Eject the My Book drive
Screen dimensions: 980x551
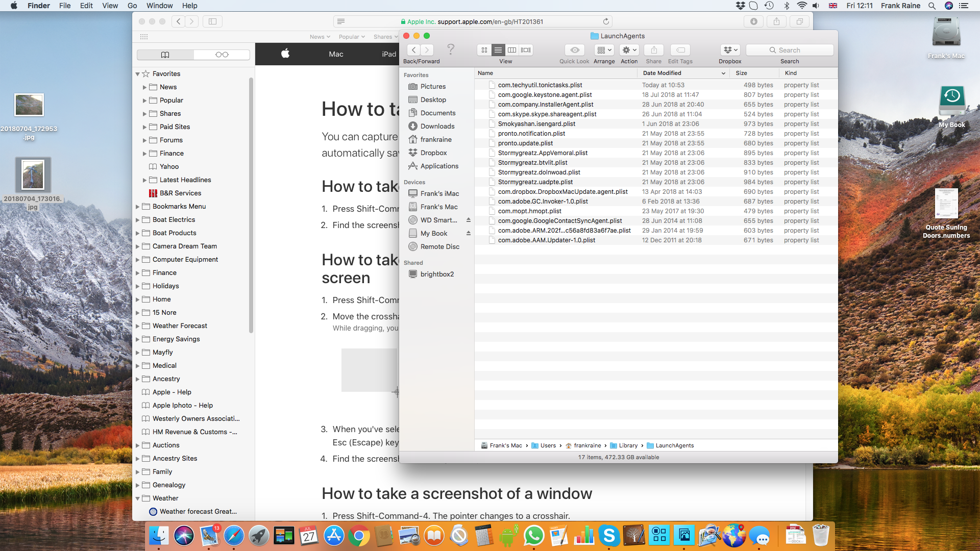[468, 233]
